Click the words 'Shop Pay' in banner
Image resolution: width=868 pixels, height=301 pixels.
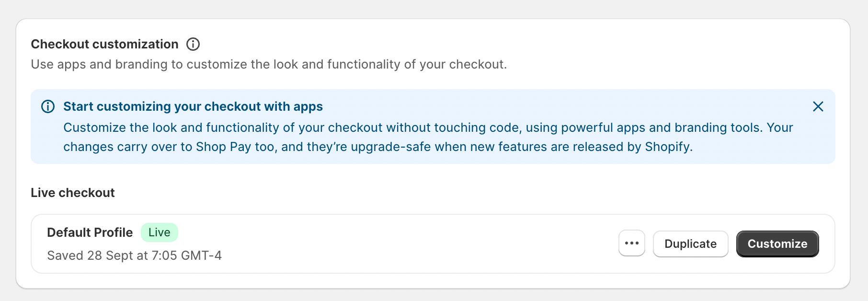[223, 147]
